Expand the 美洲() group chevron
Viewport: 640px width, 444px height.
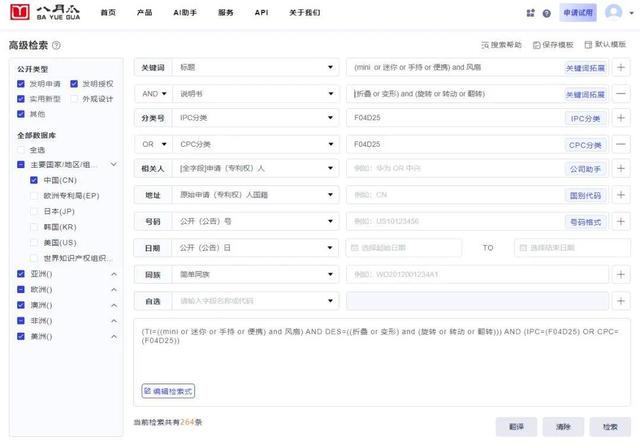click(114, 336)
